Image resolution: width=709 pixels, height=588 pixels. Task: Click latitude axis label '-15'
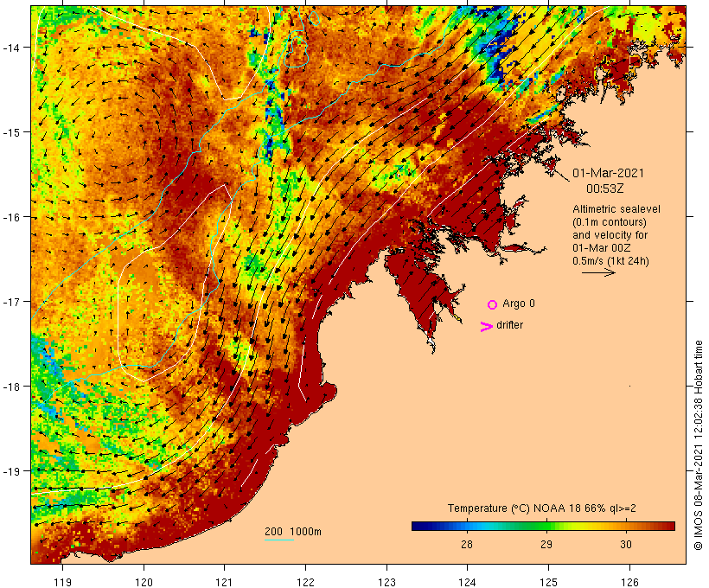(10, 132)
